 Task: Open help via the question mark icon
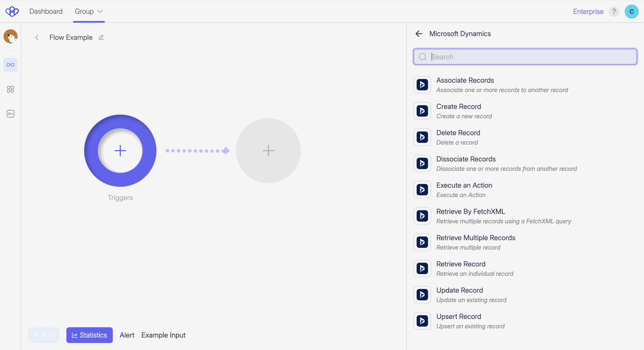click(614, 12)
